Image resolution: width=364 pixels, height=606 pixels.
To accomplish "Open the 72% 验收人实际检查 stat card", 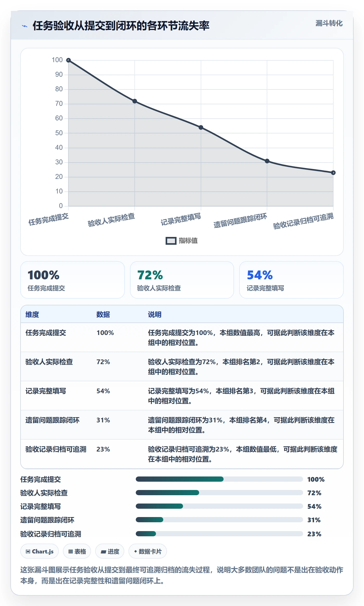I will point(182,280).
